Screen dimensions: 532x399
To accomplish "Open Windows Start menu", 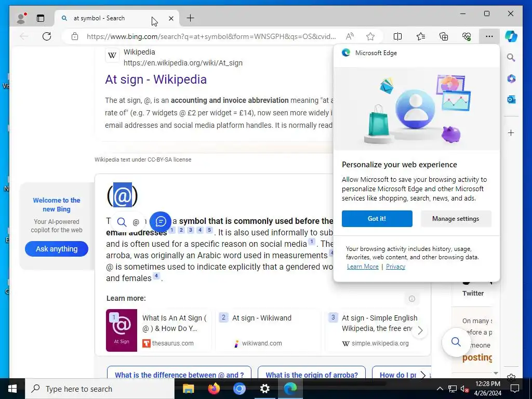I will 12,389.
